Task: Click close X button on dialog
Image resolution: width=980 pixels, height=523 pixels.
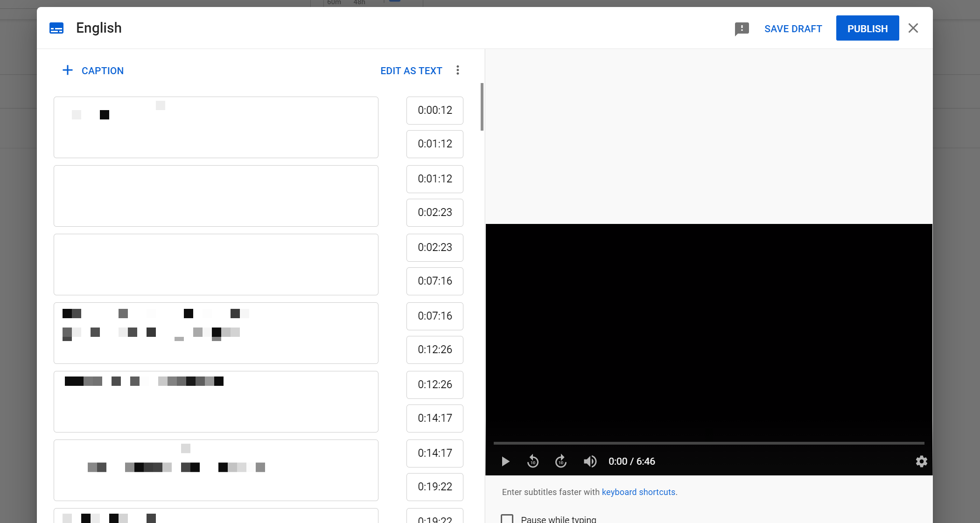Action: 913,28
